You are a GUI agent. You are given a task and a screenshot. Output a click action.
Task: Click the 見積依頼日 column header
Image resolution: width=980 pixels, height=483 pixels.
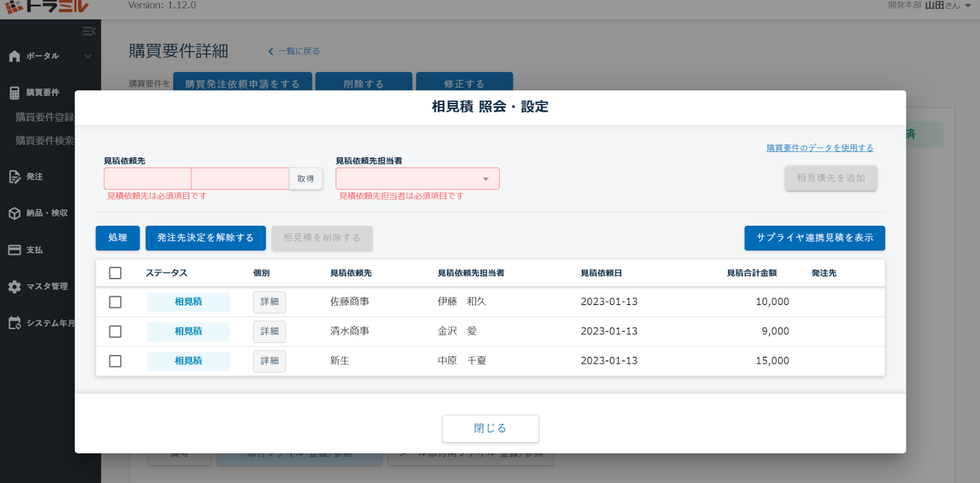pos(601,273)
